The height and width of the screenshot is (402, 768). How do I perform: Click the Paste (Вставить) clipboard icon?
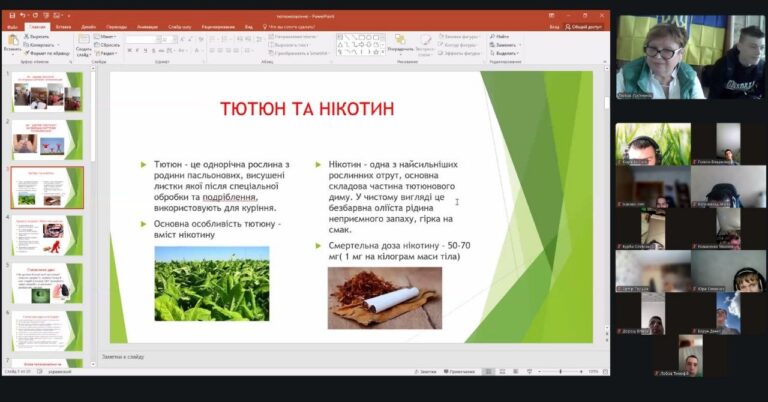[12, 40]
